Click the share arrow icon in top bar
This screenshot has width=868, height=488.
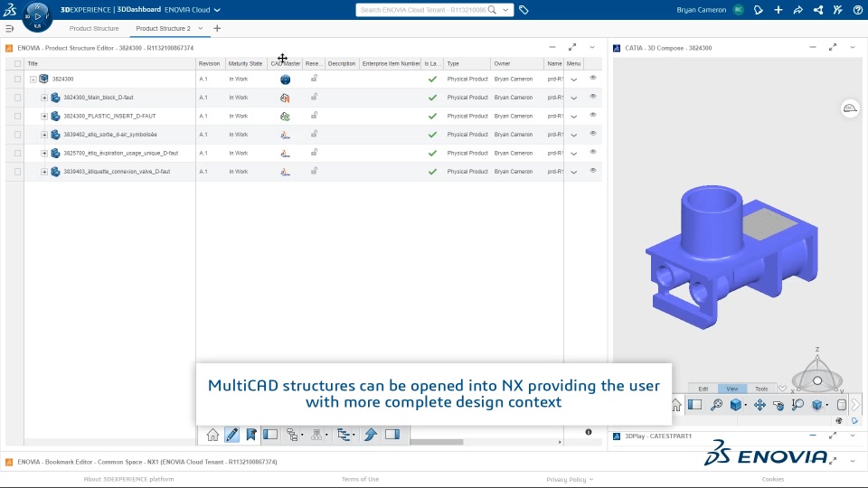pyautogui.click(x=798, y=10)
